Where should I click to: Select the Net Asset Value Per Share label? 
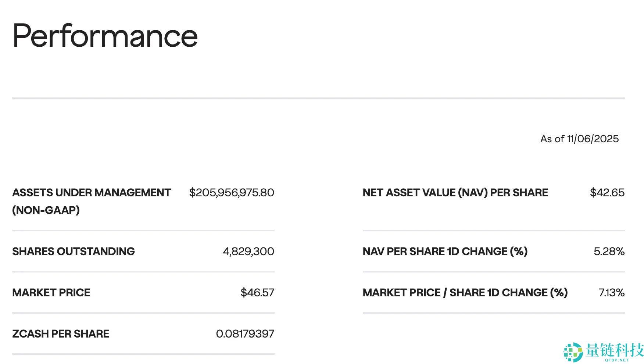455,193
